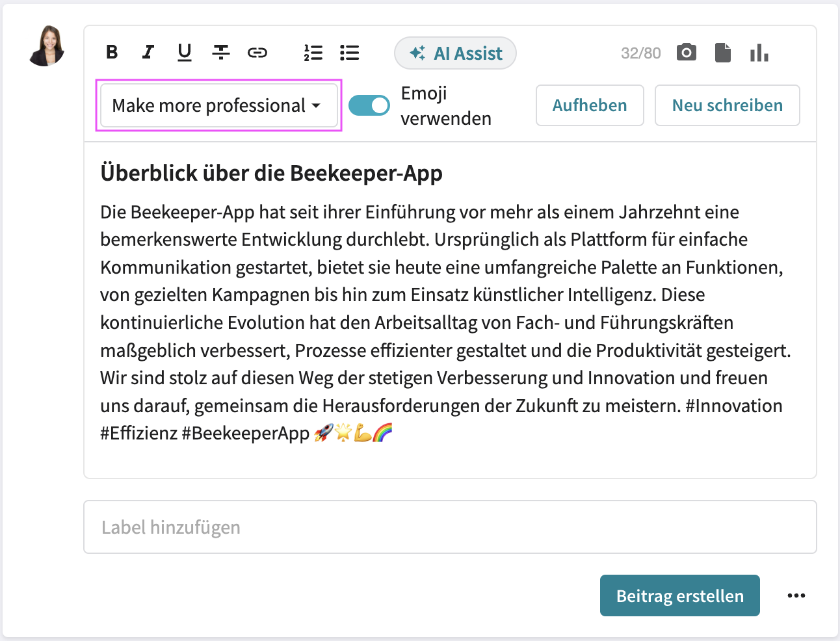The image size is (840, 641).
Task: Attach a document to the post
Action: (722, 53)
